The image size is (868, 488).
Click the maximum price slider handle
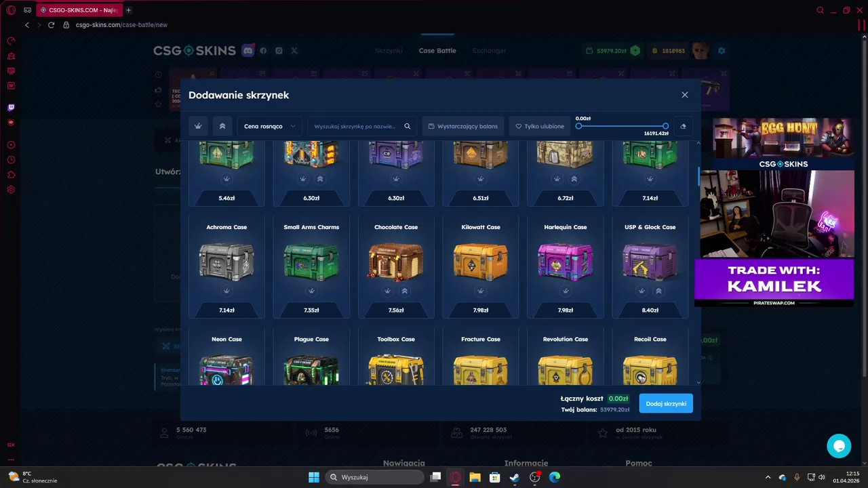[x=666, y=126]
